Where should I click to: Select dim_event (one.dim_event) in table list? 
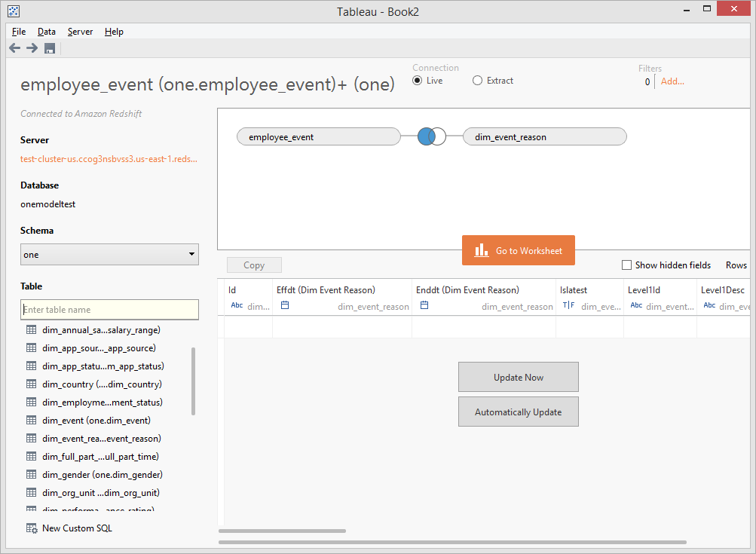pyautogui.click(x=96, y=421)
